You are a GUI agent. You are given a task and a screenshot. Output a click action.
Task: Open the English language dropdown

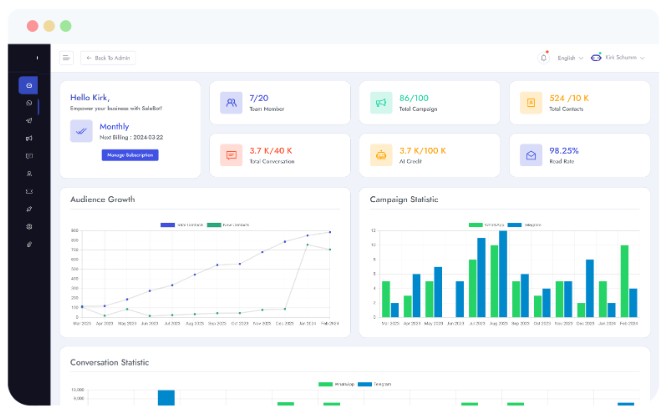[x=570, y=58]
